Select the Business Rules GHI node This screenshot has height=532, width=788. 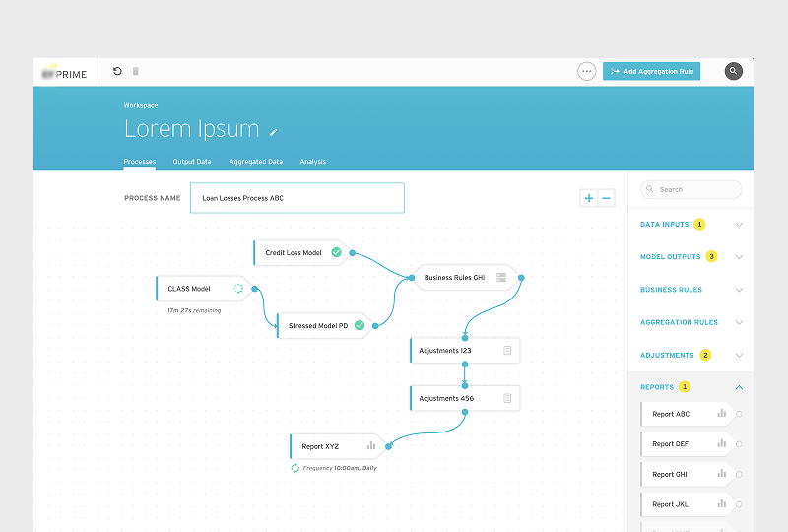(x=466, y=278)
